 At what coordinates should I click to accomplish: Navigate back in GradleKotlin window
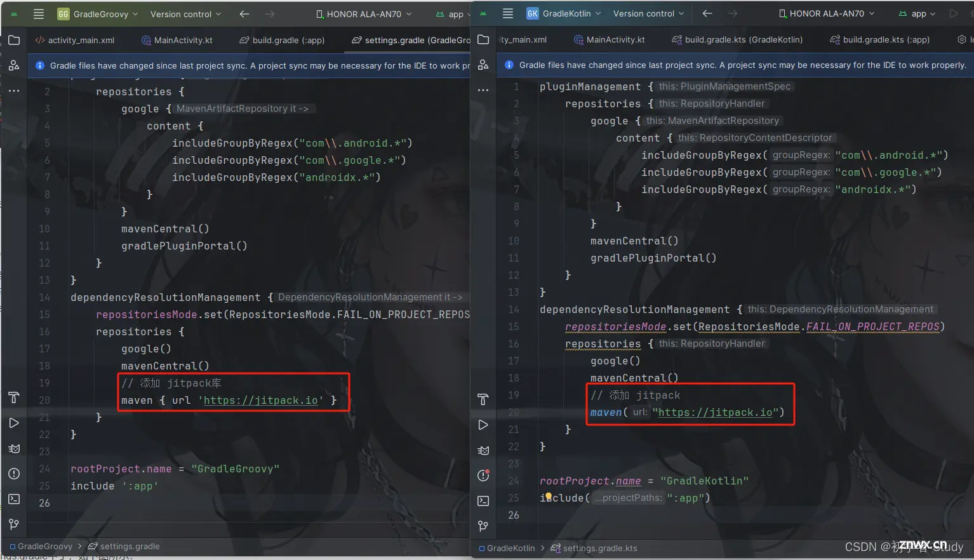point(707,13)
